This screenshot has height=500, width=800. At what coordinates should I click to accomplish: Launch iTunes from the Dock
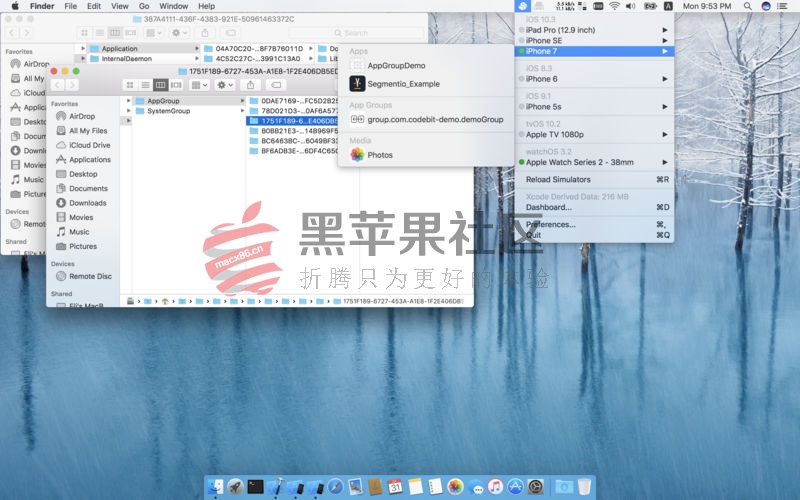pos(495,486)
